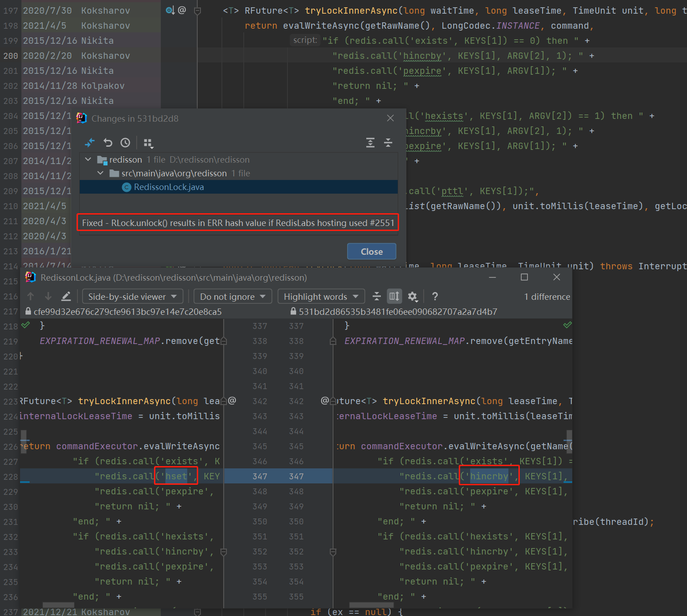Go to previous difference arrow in diff viewer

coord(31,297)
